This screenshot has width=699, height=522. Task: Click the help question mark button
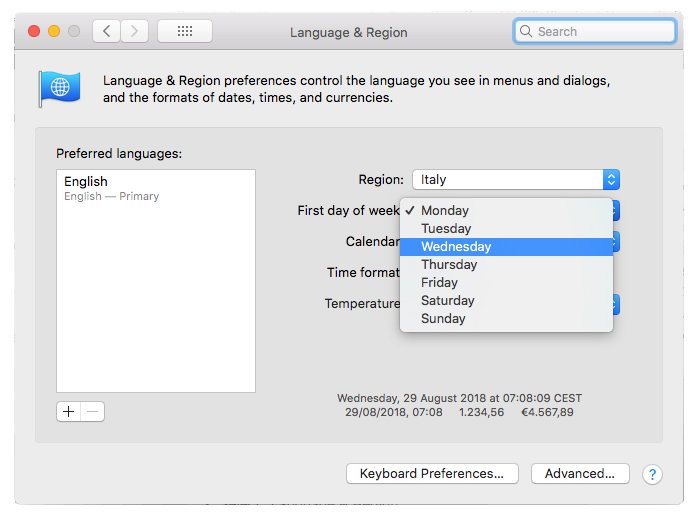[x=653, y=474]
